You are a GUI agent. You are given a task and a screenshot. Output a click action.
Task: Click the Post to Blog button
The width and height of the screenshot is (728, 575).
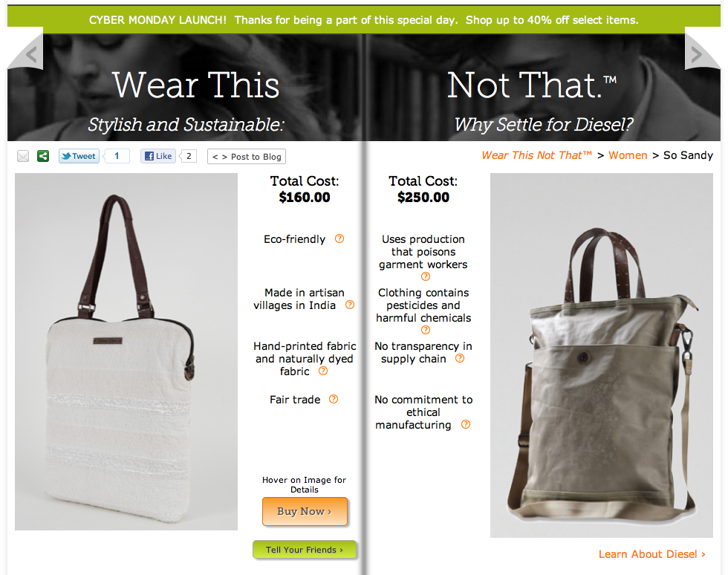[x=247, y=157]
